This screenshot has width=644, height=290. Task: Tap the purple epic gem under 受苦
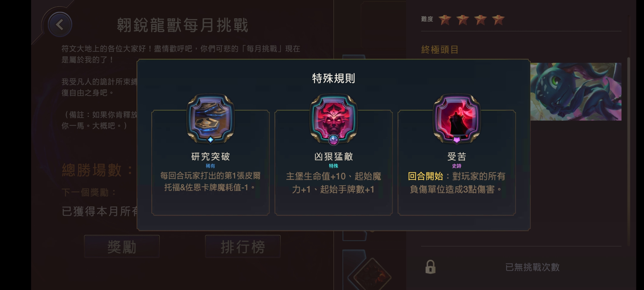click(x=457, y=140)
